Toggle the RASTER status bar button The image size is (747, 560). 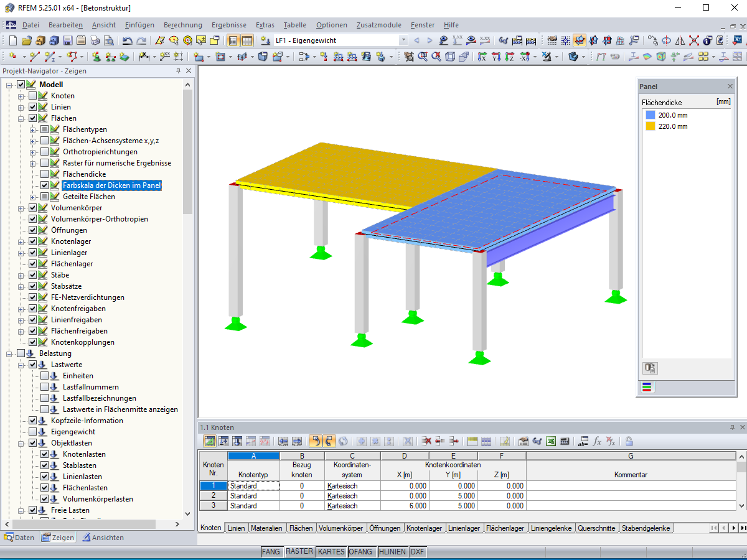(299, 552)
